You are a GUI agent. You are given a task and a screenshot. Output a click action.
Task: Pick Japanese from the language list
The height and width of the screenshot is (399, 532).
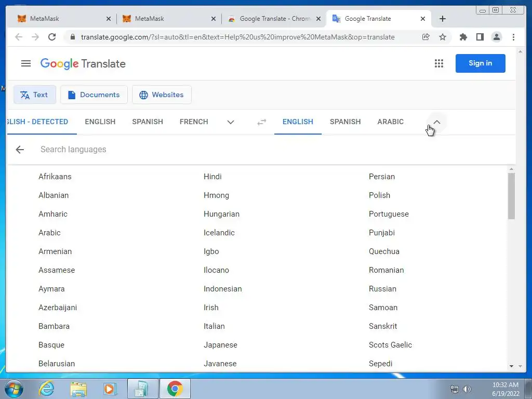220,345
